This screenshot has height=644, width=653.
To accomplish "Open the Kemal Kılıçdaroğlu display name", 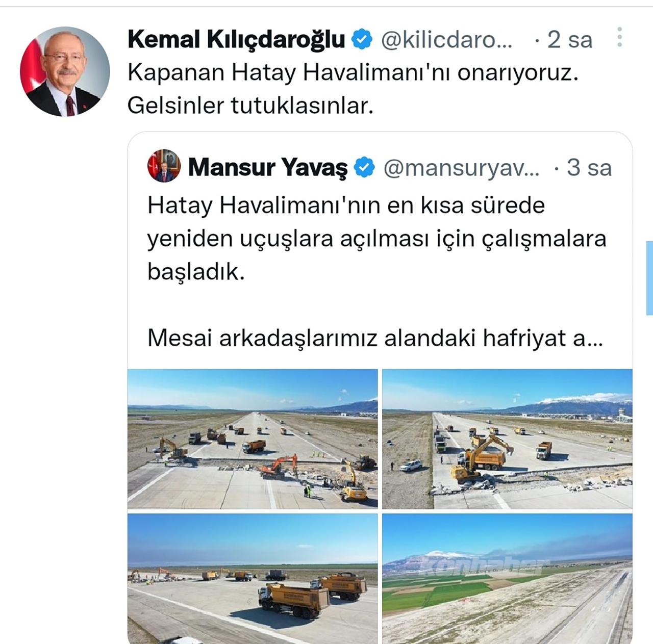I will click(x=237, y=40).
